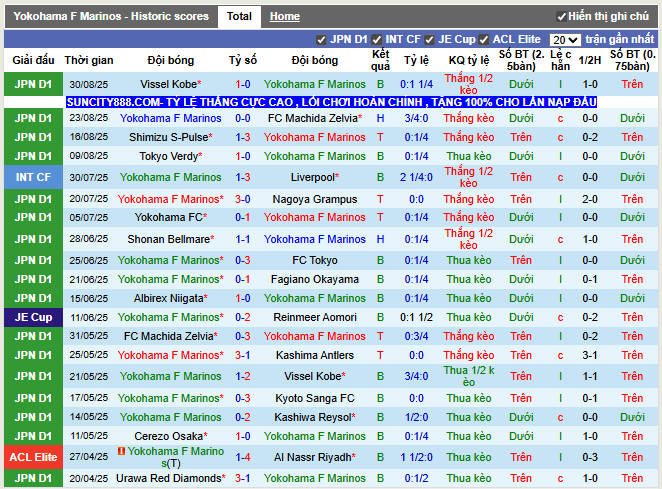Toggle the ACL Elite checkbox filter

(484, 40)
